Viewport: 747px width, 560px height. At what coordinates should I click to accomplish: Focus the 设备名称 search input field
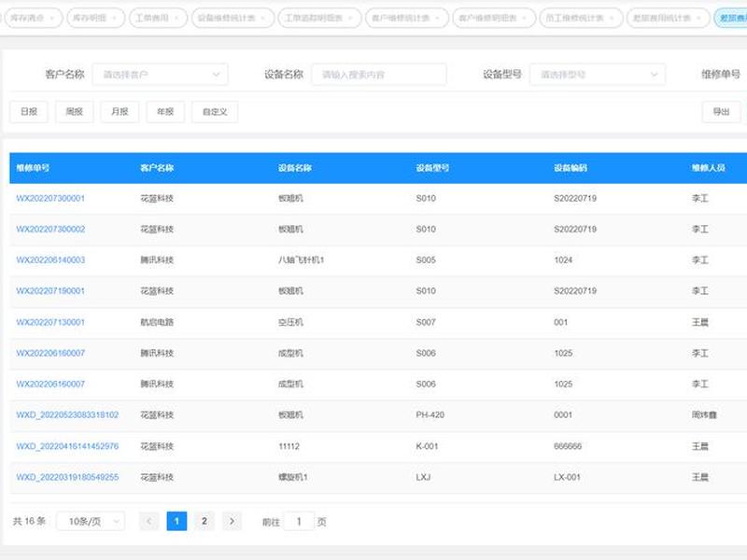[x=379, y=75]
